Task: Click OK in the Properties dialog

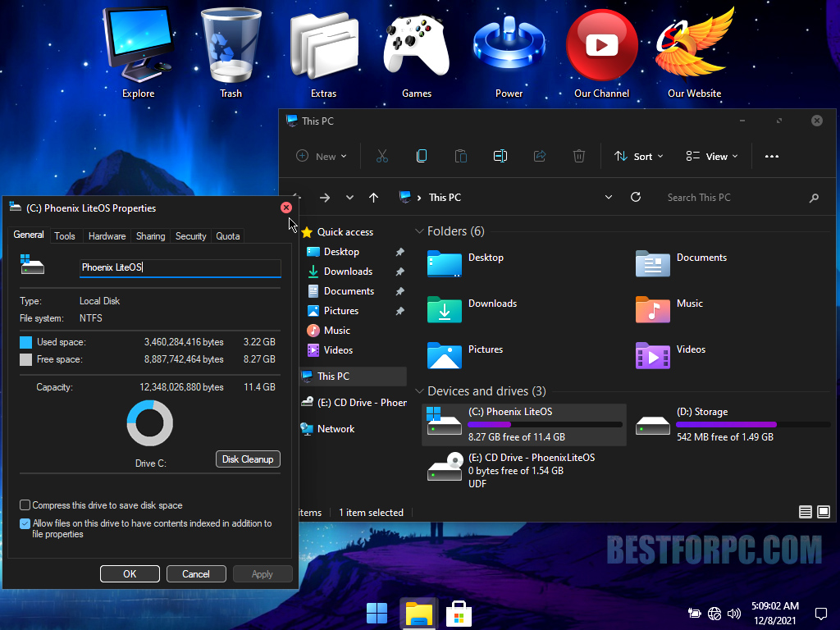Action: [130, 573]
